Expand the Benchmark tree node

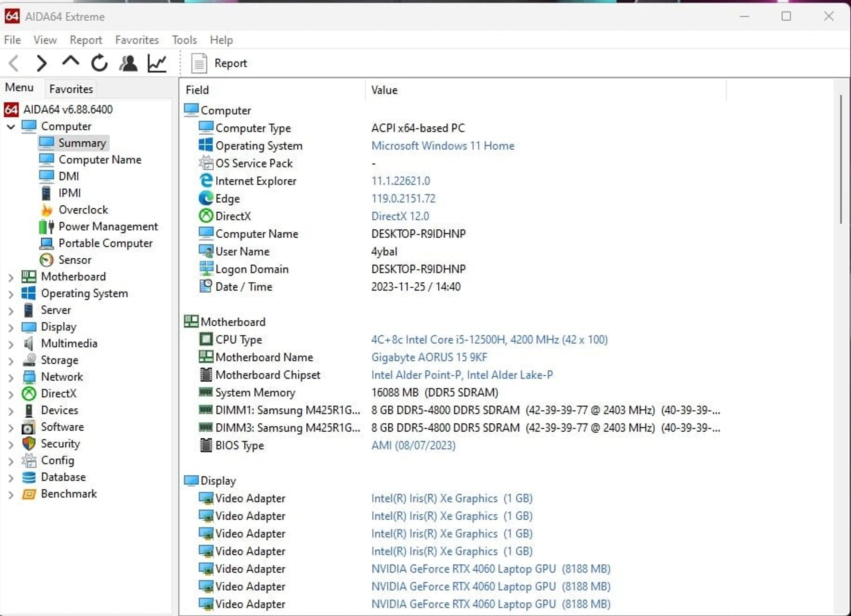point(11,495)
